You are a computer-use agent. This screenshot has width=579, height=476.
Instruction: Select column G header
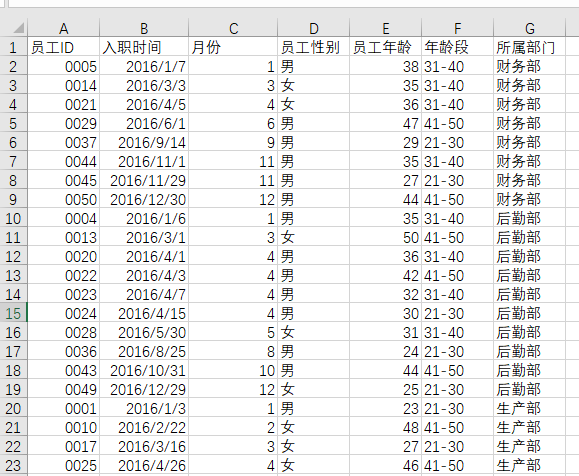point(530,28)
